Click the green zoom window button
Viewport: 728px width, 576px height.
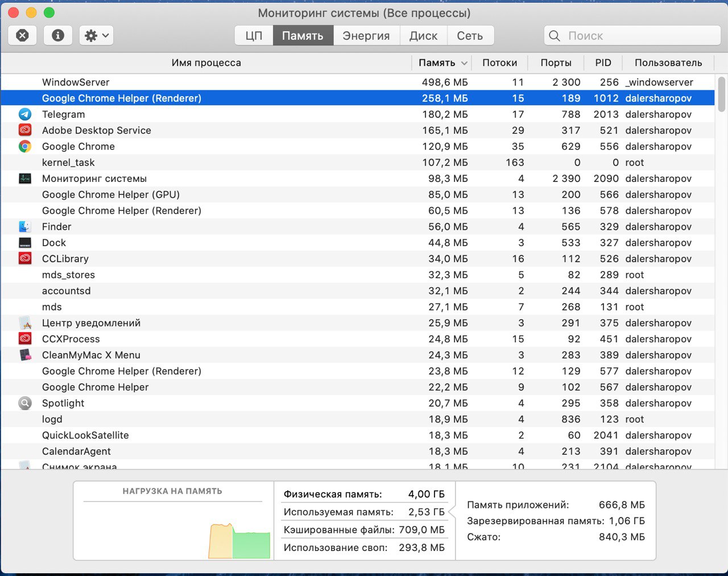click(x=49, y=13)
